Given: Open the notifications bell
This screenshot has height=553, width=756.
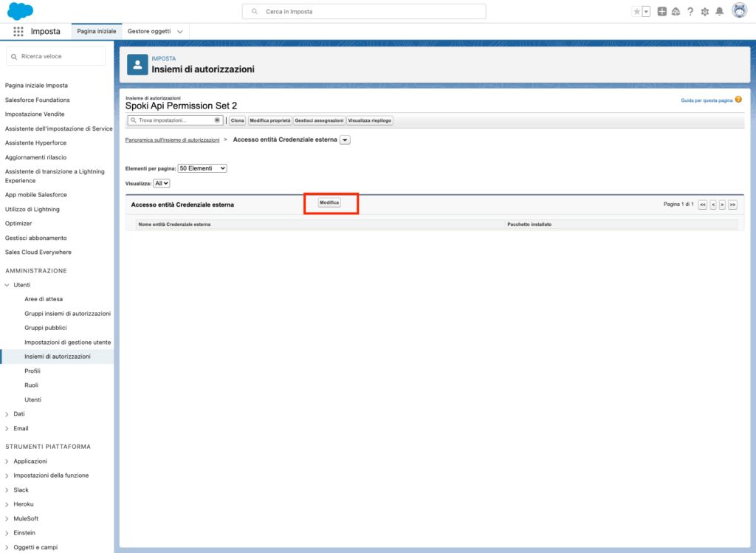Looking at the screenshot, I should pos(719,11).
